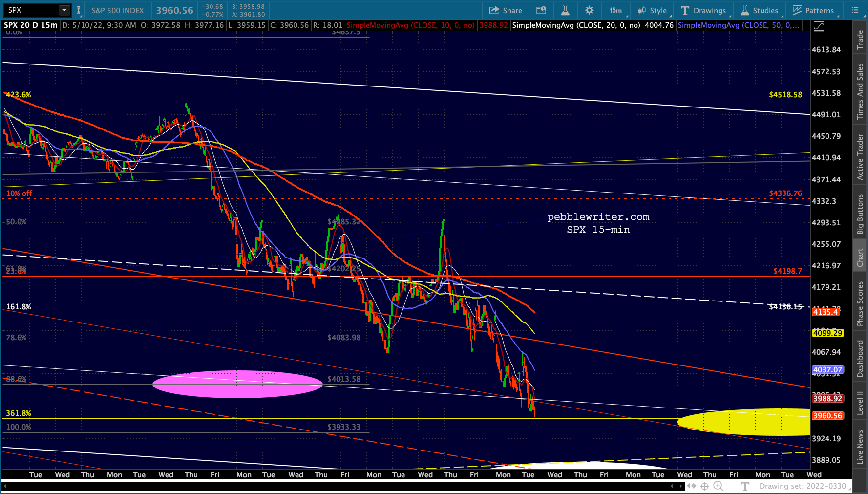Viewport: 868px width, 494px height.
Task: Click the red 3960.56 price bubble on axis
Action: tap(827, 416)
